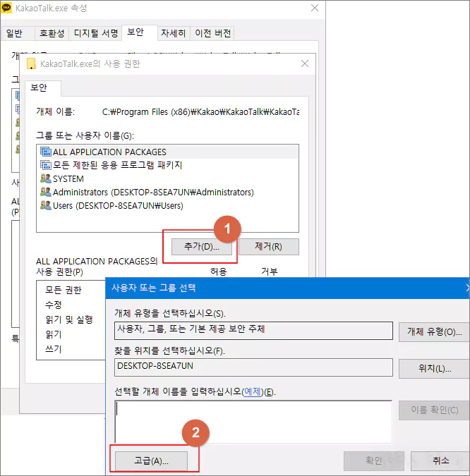The height and width of the screenshot is (476, 470).
Task: Click the 읽기 및 실행 permission row
Action: pyautogui.click(x=68, y=319)
